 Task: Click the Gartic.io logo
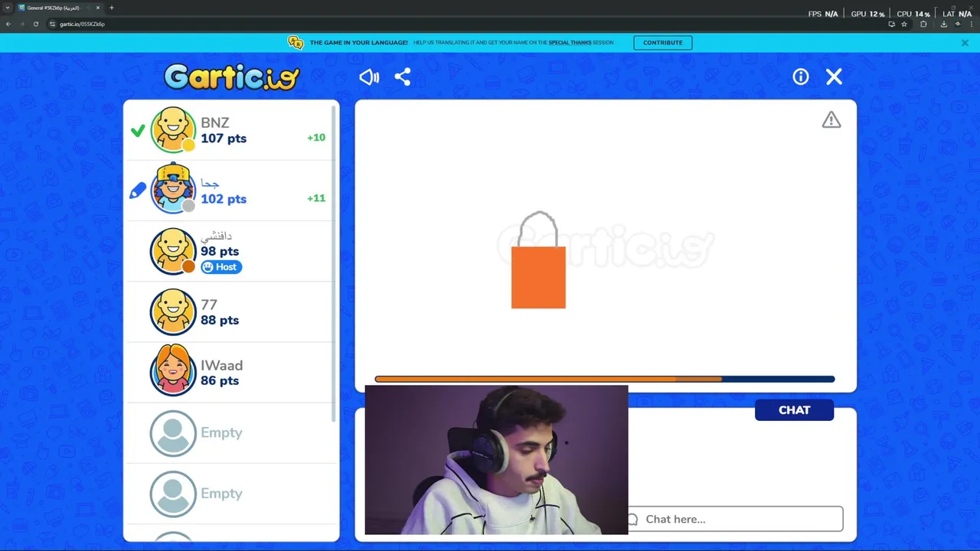point(231,77)
